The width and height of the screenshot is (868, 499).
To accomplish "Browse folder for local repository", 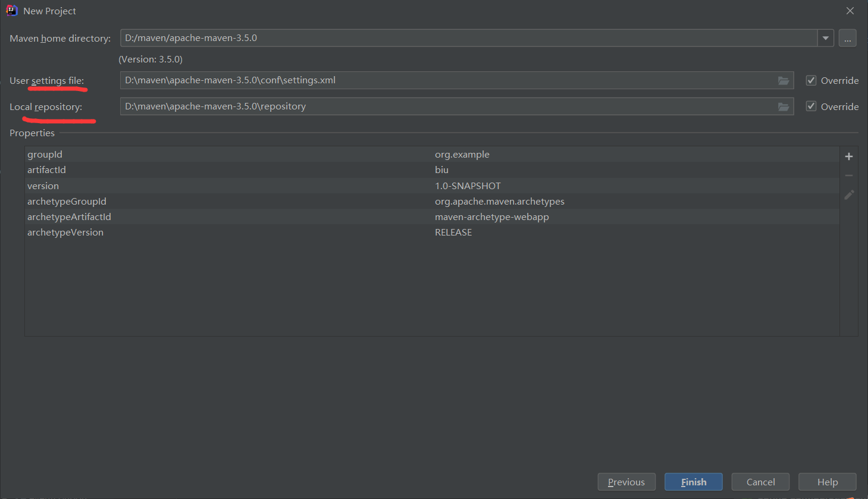I will tap(784, 106).
